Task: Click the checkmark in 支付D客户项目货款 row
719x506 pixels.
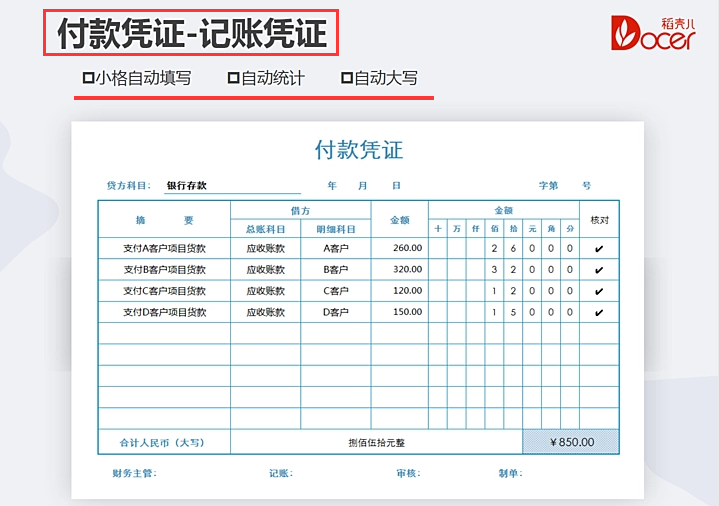Action: point(599,312)
